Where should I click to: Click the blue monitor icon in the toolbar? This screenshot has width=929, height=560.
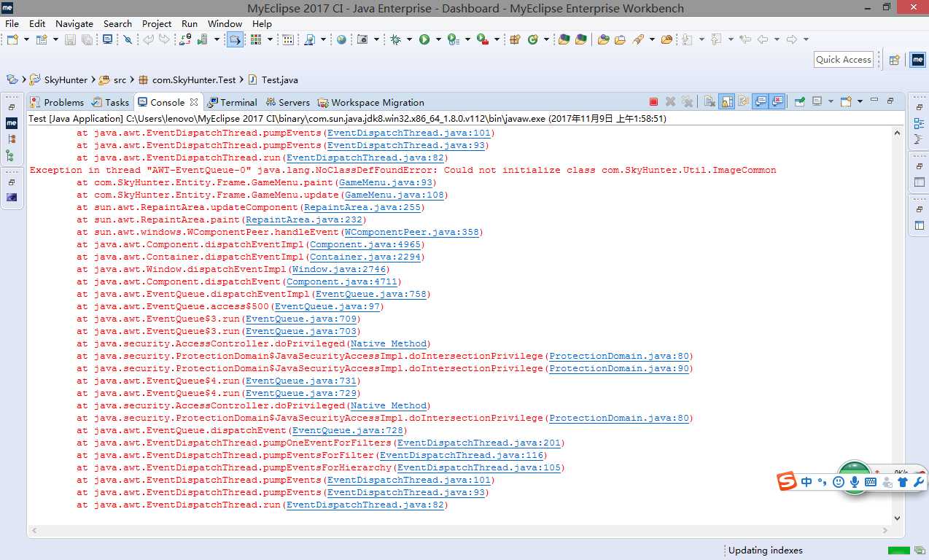107,39
